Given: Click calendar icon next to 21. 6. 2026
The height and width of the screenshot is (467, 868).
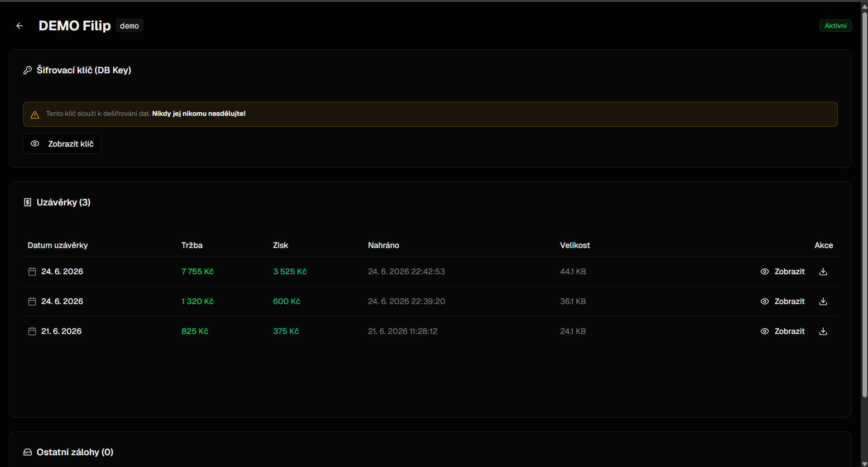Looking at the screenshot, I should tap(32, 331).
